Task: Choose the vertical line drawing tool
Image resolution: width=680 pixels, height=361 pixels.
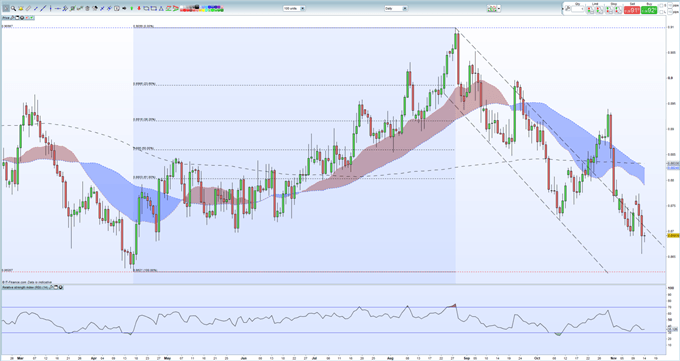Action: pyautogui.click(x=50, y=8)
